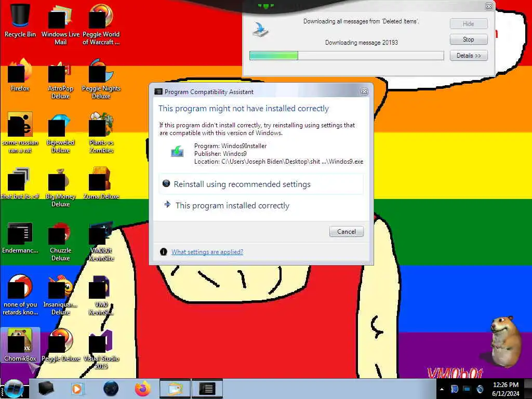The width and height of the screenshot is (532, 399).
Task: Open the 'What settings are applied?' link
Action: (x=207, y=252)
